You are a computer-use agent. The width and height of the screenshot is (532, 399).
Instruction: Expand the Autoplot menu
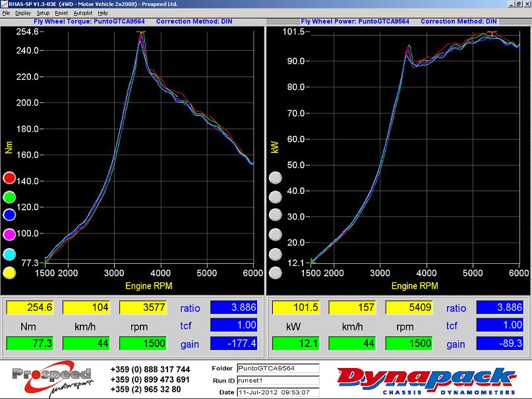pyautogui.click(x=82, y=13)
